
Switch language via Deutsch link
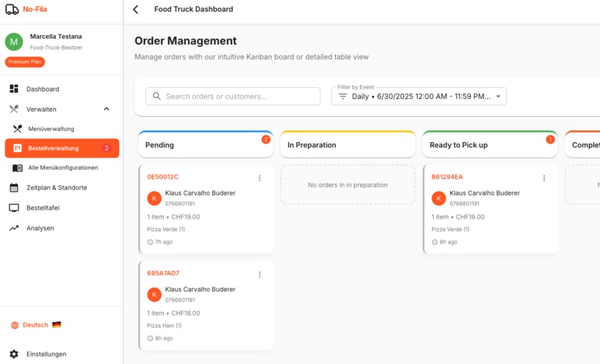coord(36,325)
